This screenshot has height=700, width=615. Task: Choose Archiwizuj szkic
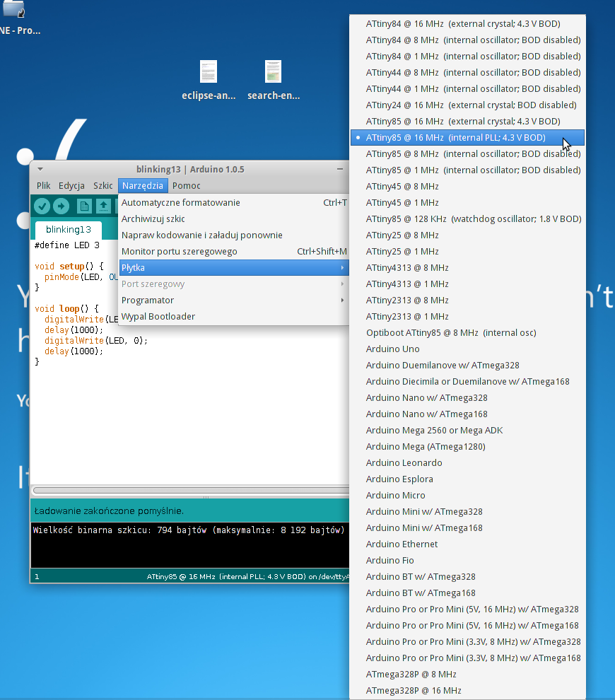[x=234, y=218]
